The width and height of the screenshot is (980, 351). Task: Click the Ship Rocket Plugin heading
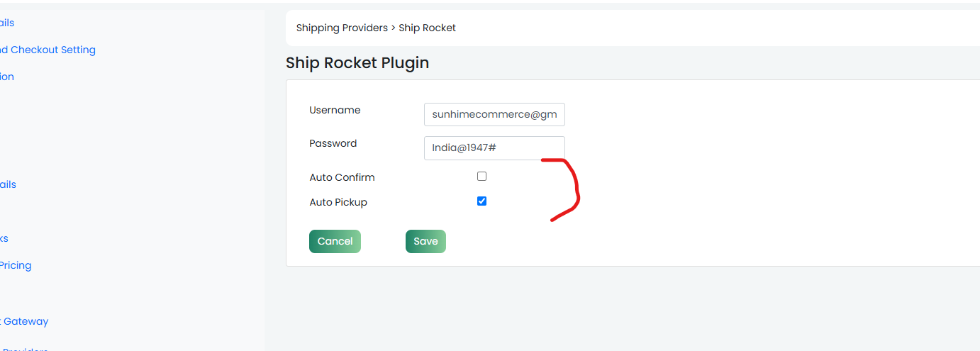tap(357, 62)
